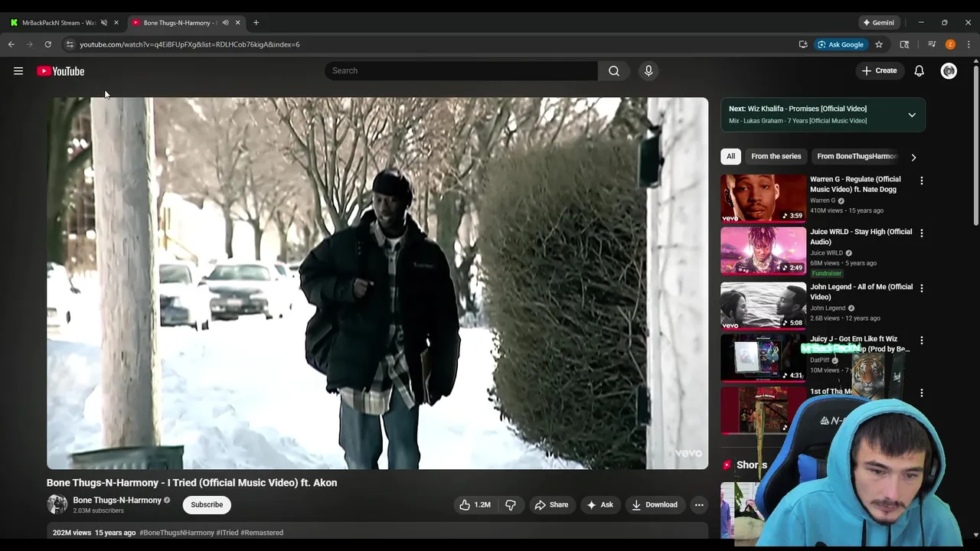Dislike the video with thumbs-down
This screenshot has width=980, height=551.
tap(510, 505)
